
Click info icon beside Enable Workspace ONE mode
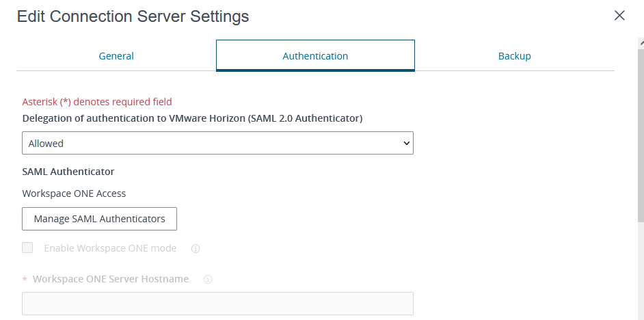196,249
